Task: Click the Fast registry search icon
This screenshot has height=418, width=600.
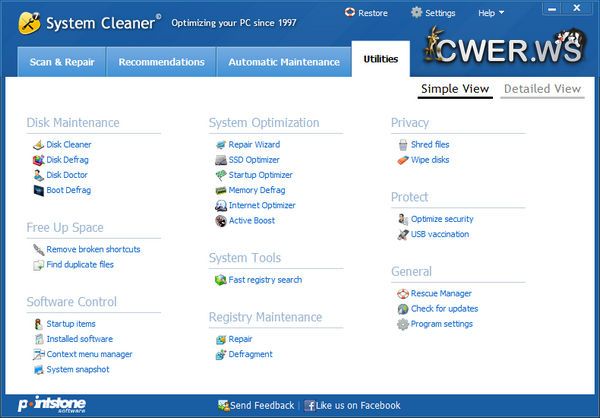Action: [220, 280]
